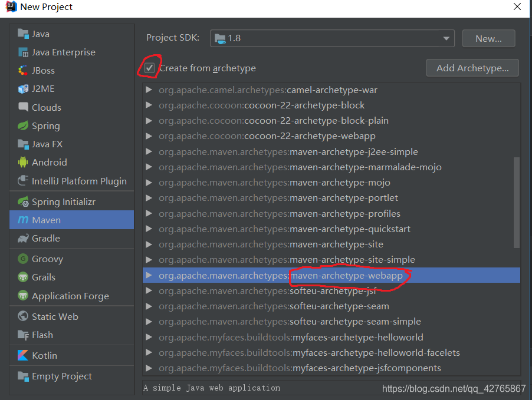The height and width of the screenshot is (400, 532).
Task: Click the IntelliJ IDEA logo in title bar
Action: (x=11, y=6)
